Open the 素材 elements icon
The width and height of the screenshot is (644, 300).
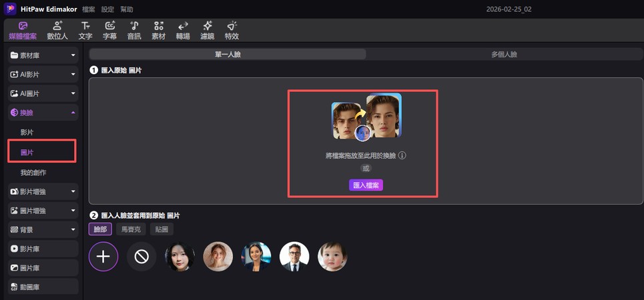pyautogui.click(x=158, y=30)
